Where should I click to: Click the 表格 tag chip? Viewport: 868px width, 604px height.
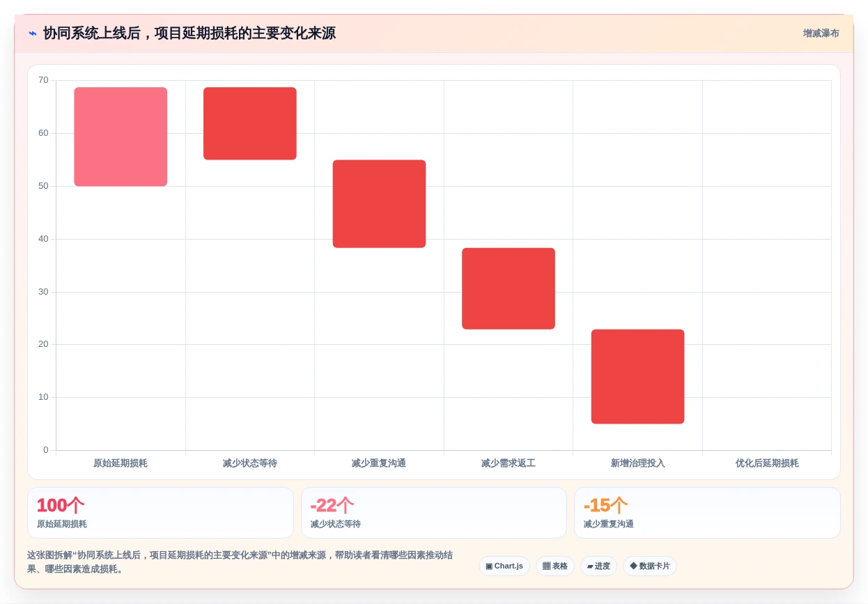click(555, 566)
